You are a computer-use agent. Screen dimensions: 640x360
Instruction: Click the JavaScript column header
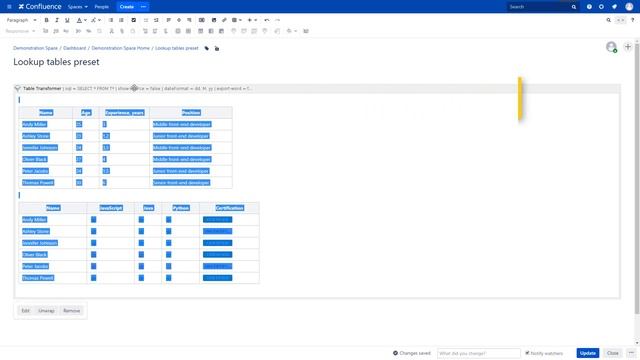click(111, 208)
